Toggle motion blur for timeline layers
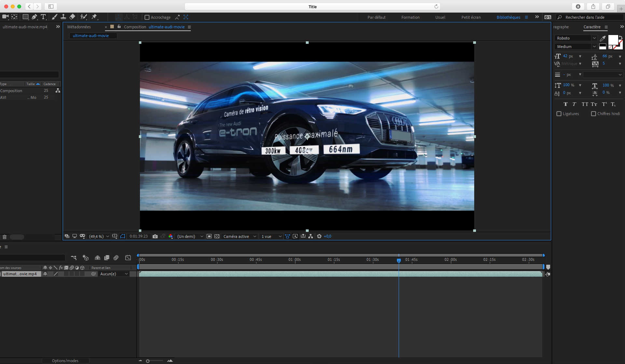Image resolution: width=625 pixels, height=364 pixels. (x=116, y=258)
